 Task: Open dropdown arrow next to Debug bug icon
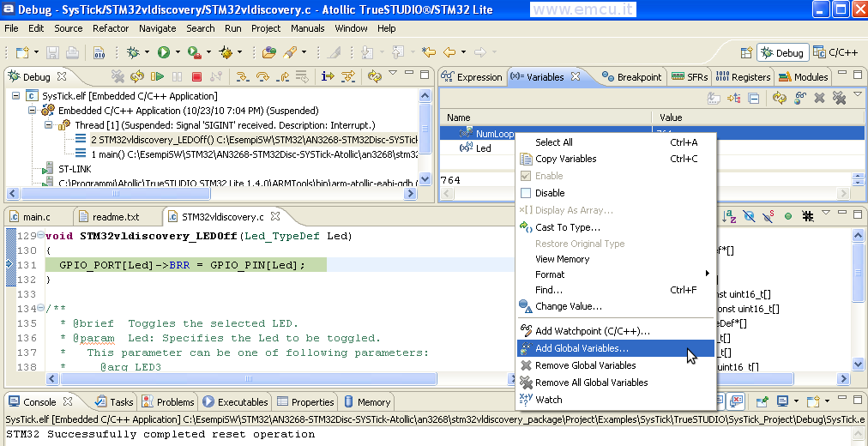click(147, 52)
